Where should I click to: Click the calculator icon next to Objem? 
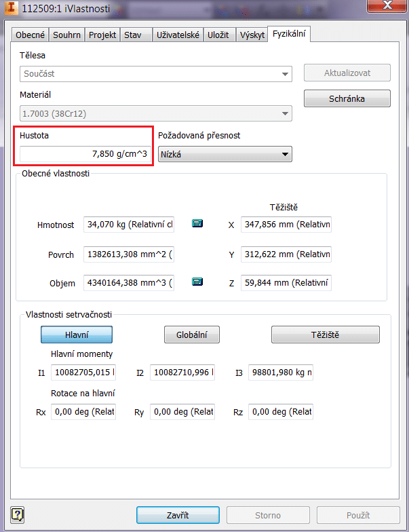pyautogui.click(x=197, y=282)
